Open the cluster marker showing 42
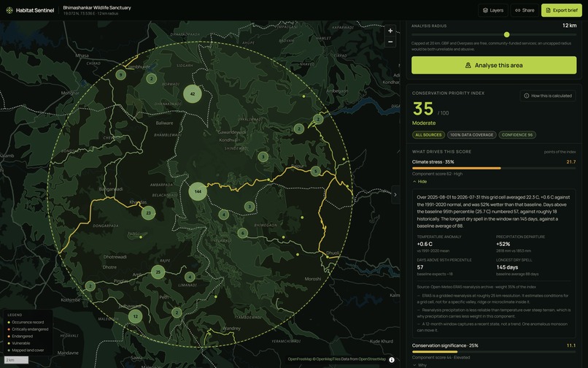 (x=193, y=94)
